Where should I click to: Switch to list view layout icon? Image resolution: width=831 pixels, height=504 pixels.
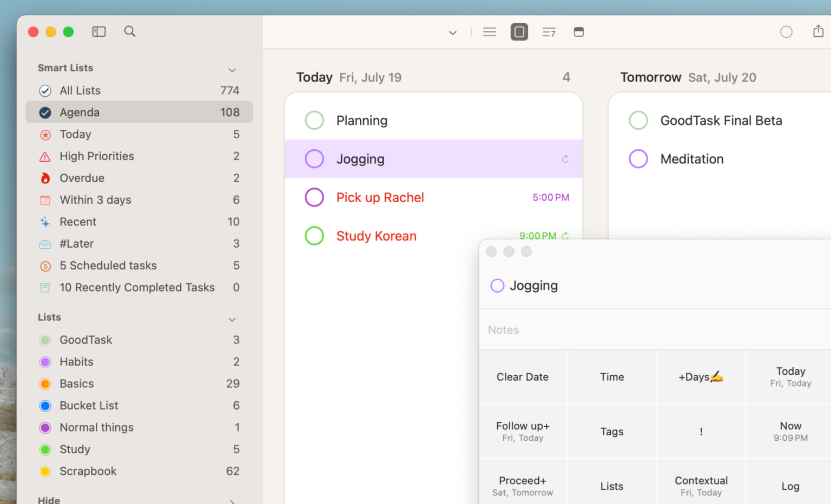coord(489,31)
